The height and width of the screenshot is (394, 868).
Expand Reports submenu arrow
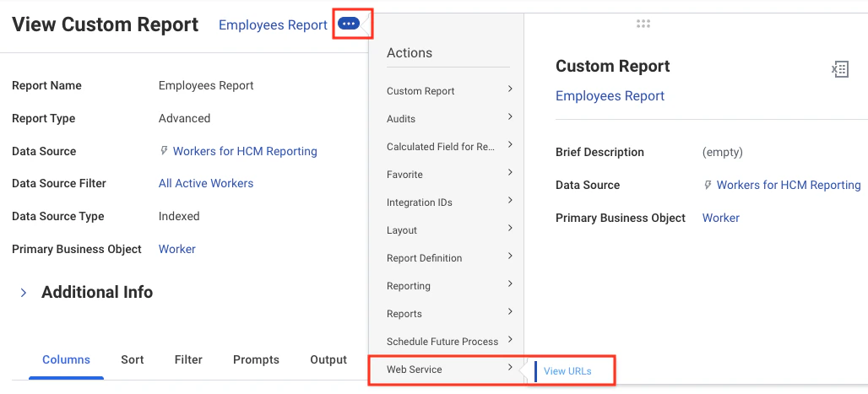click(x=510, y=311)
